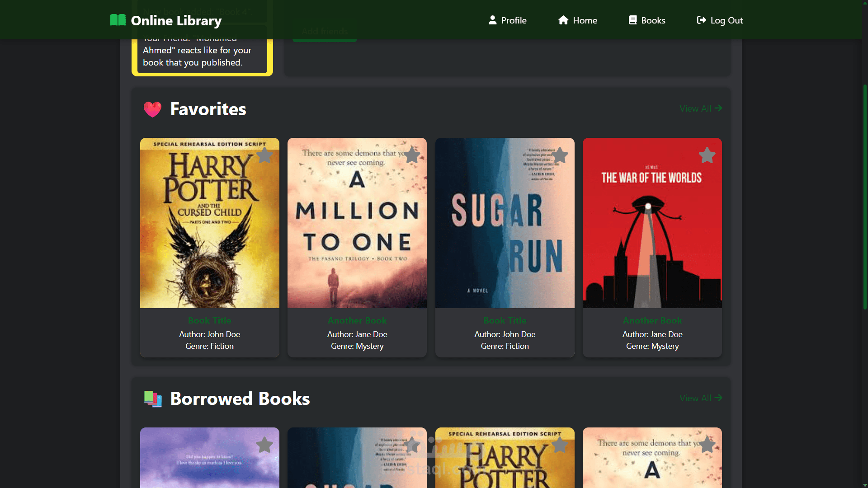Screen dimensions: 868x488
Task: Click star on borrowed Harry Potter cover
Action: (x=560, y=445)
